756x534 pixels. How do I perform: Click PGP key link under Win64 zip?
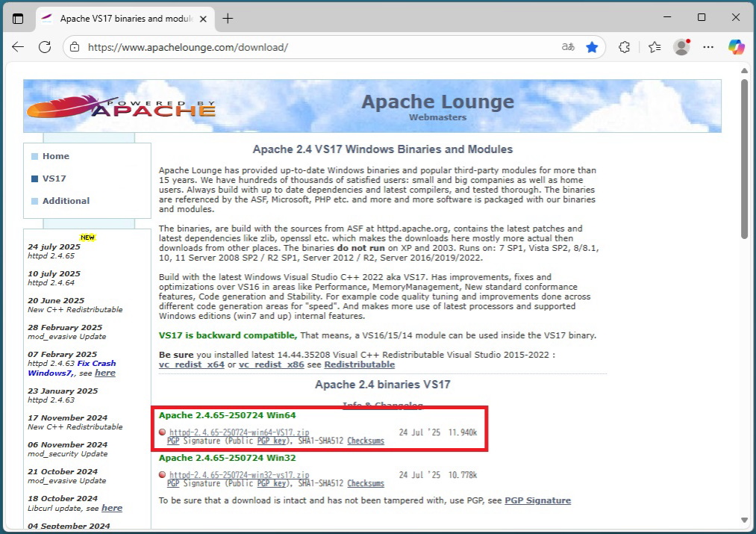272,441
